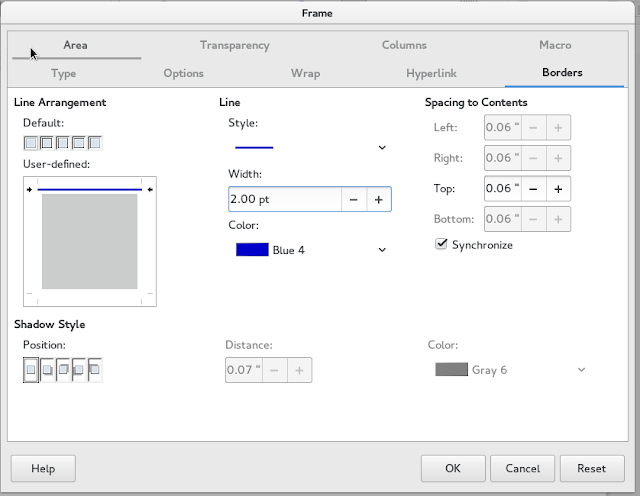This screenshot has width=640, height=496.
Task: Open the Columns tab
Action: pos(404,45)
